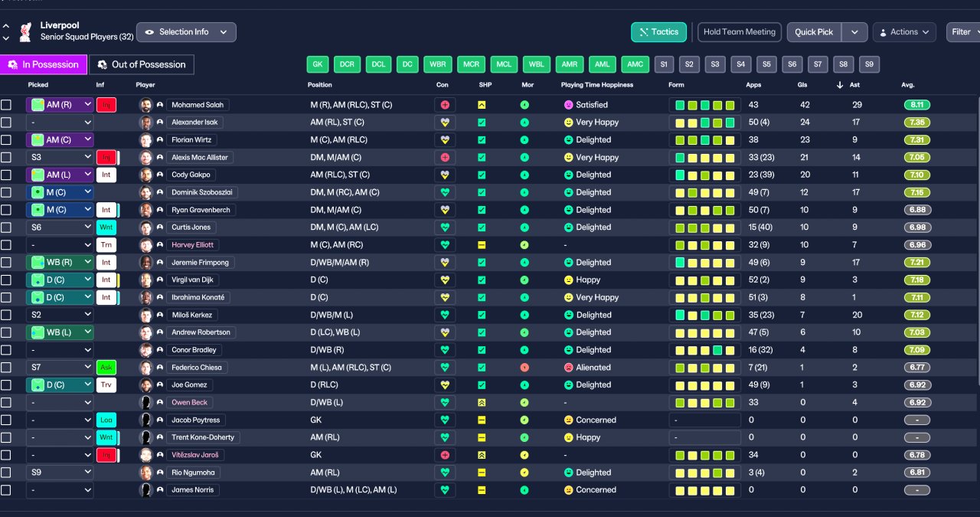Image resolution: width=980 pixels, height=517 pixels.
Task: Tick the checkbox for Cody Gakpo's row
Action: [6, 175]
